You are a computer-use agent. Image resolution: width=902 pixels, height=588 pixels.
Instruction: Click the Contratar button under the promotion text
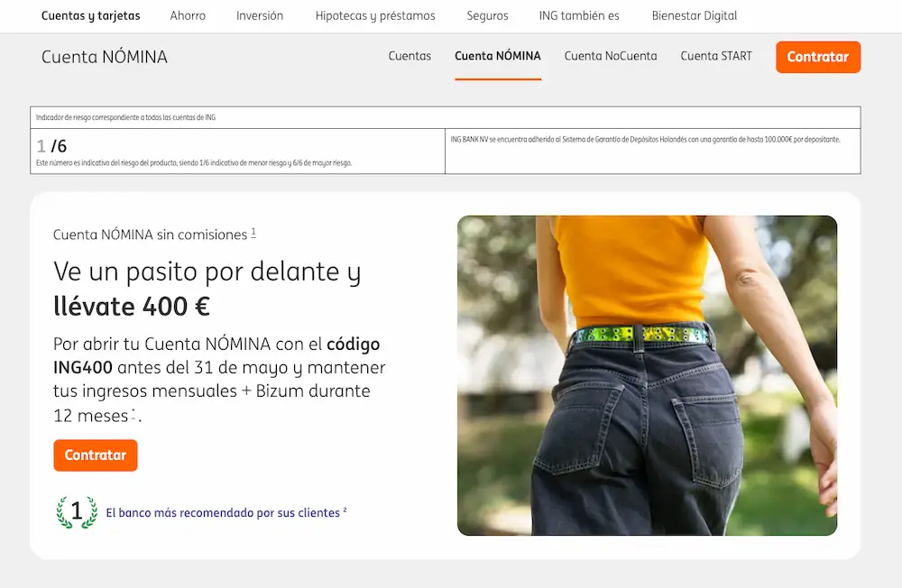(x=95, y=455)
